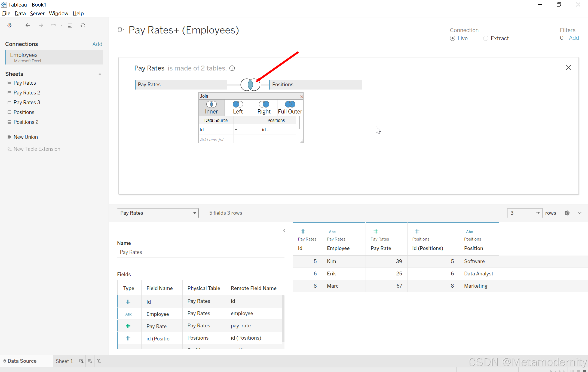
Task: Select the Extract connection radio button
Action: click(x=486, y=38)
